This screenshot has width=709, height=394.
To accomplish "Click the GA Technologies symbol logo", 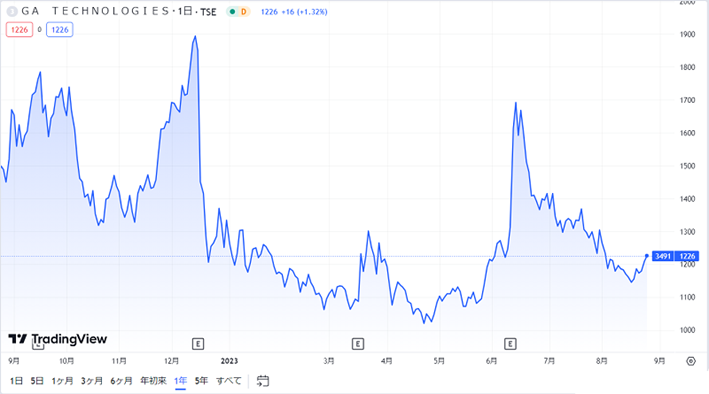I will coord(12,12).
